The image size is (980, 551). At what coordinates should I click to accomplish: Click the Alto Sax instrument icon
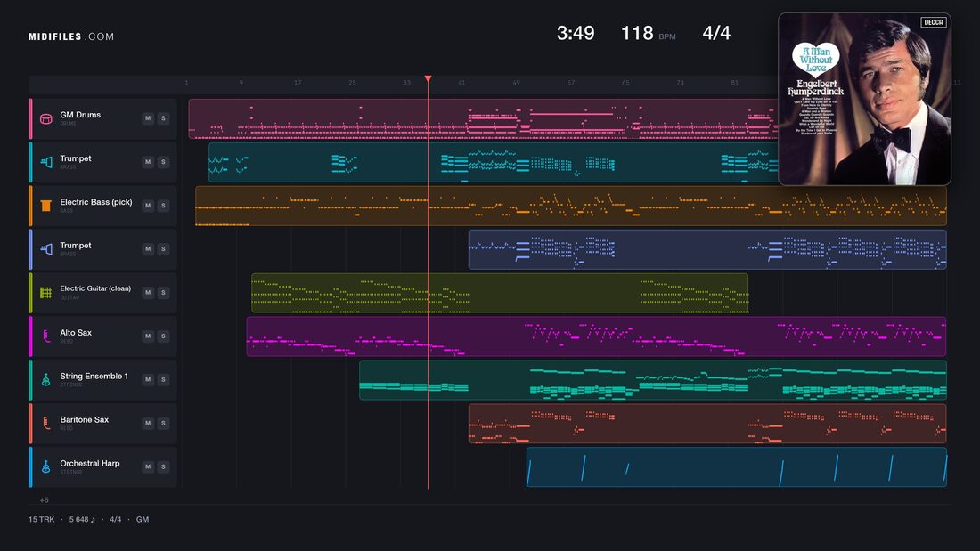[45, 336]
